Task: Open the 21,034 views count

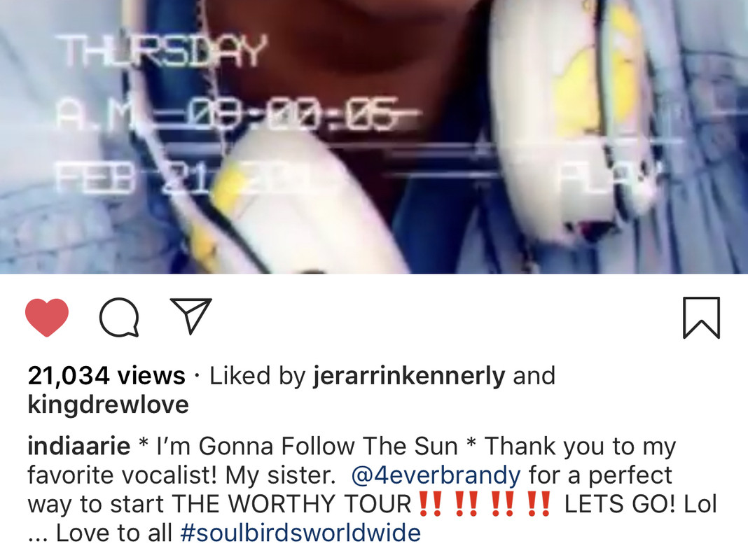Action: [x=106, y=376]
